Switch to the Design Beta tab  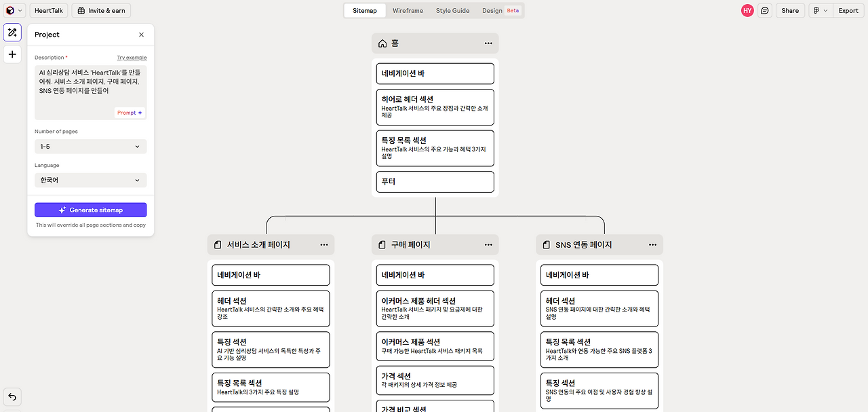click(500, 10)
